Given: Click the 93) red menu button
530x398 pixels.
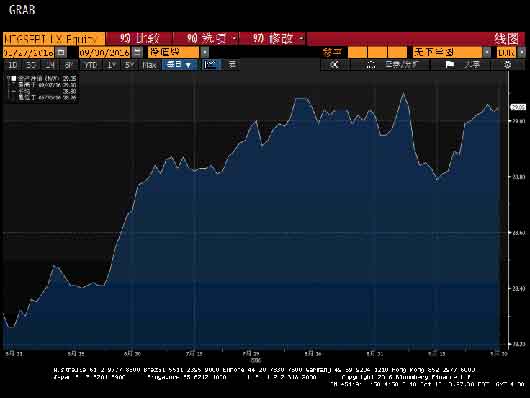Looking at the screenshot, I should [139, 39].
